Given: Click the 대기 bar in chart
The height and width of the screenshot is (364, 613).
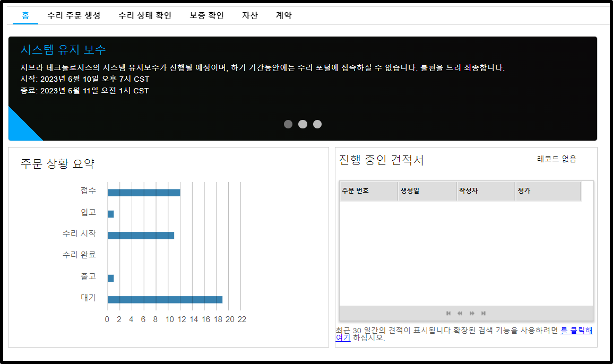Looking at the screenshot, I should click(165, 299).
